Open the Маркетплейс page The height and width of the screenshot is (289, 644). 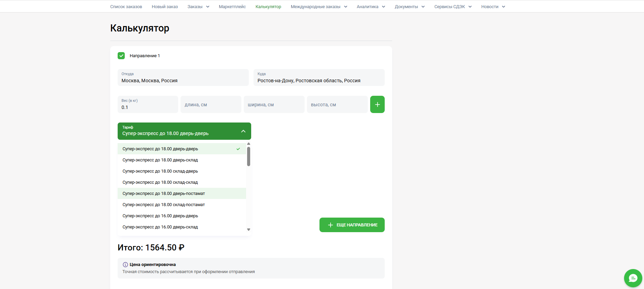(x=232, y=7)
